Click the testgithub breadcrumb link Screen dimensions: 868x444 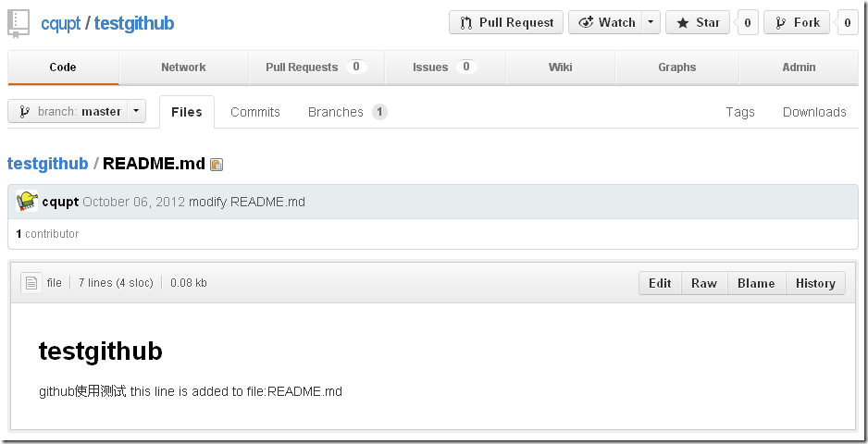(47, 164)
